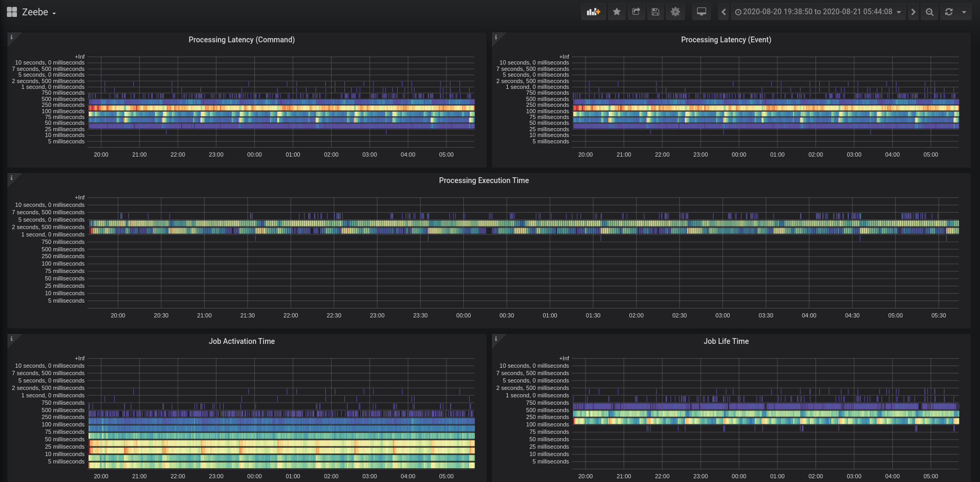Click '2 seconds, 500 milliseconds' label in Execution Time panel
The height and width of the screenshot is (482, 980).
[x=48, y=227]
